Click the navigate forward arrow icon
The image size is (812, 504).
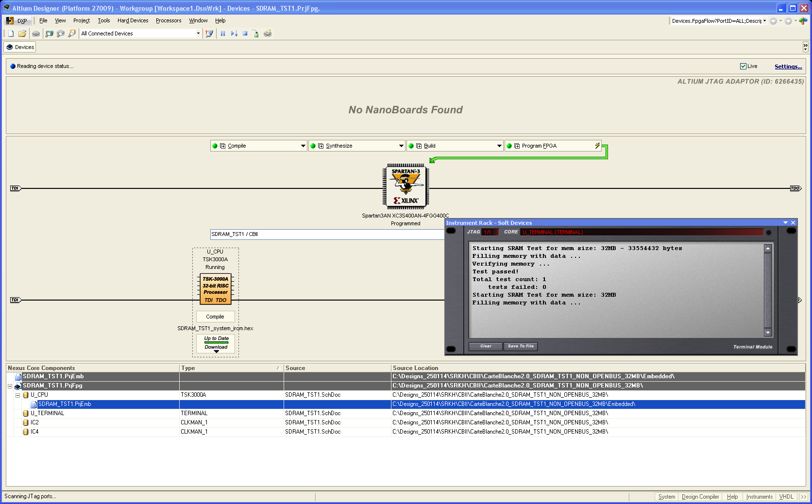[x=788, y=21]
